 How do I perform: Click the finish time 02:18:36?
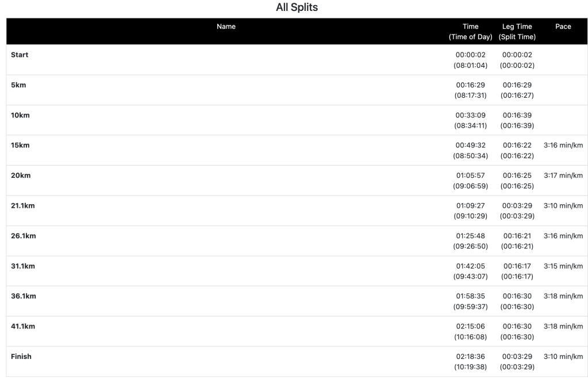[x=470, y=357]
